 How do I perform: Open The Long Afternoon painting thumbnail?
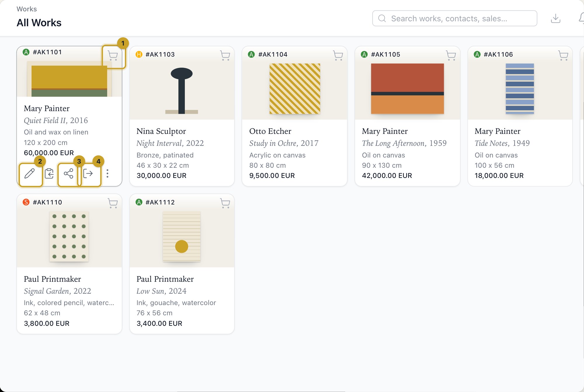pos(407,89)
